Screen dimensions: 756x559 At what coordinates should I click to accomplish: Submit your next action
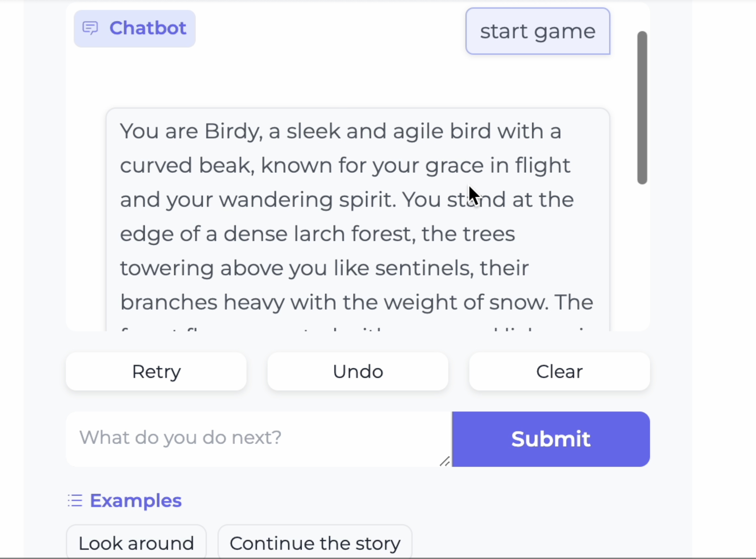tap(551, 439)
